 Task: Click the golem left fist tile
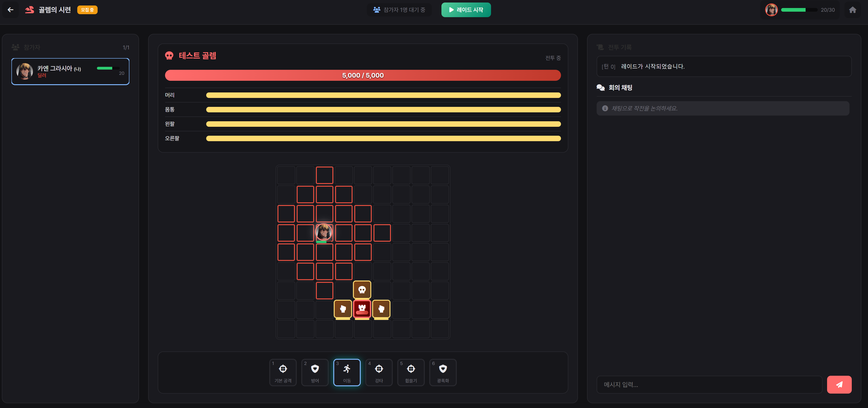(343, 308)
